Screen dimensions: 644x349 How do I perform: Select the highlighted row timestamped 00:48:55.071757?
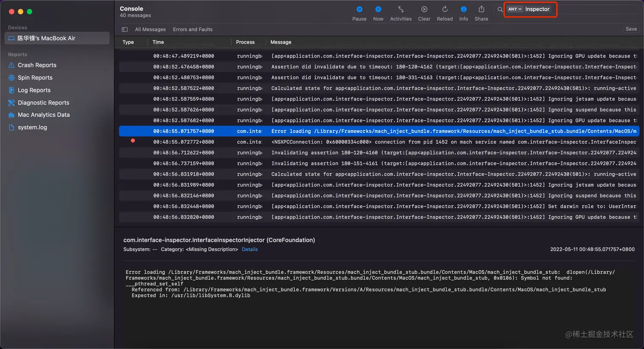(x=379, y=131)
